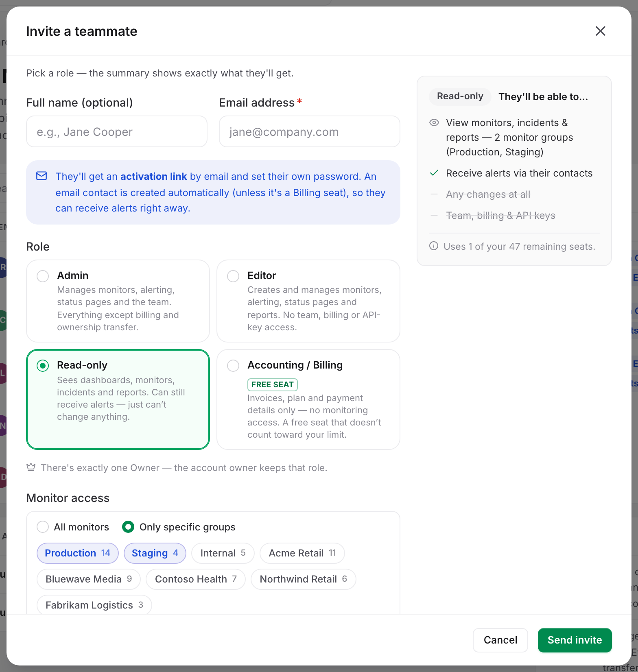
Task: Toggle the Internal monitor group chip
Action: pos(223,553)
